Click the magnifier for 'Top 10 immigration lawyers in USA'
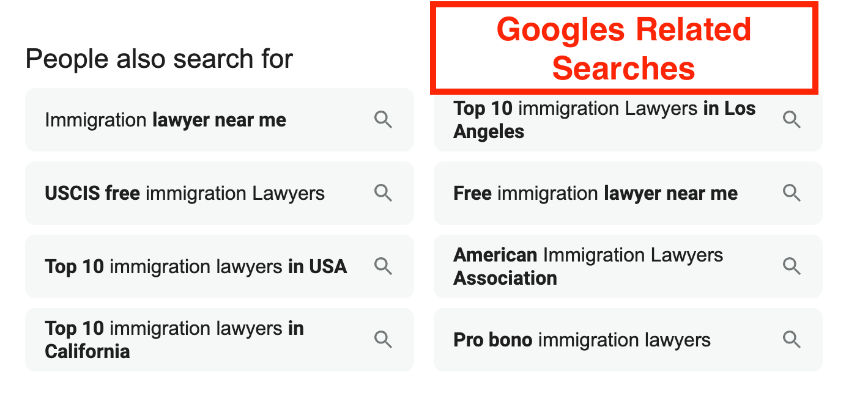 click(x=384, y=266)
